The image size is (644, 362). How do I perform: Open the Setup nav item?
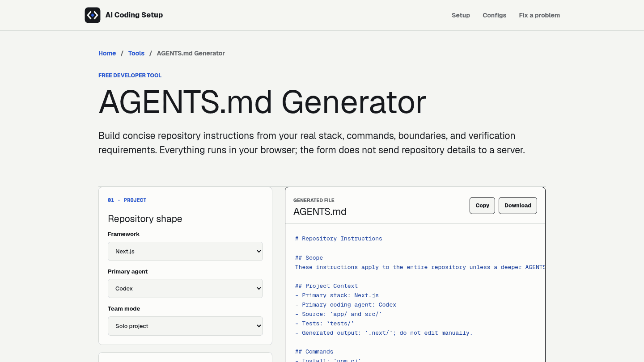(x=461, y=15)
